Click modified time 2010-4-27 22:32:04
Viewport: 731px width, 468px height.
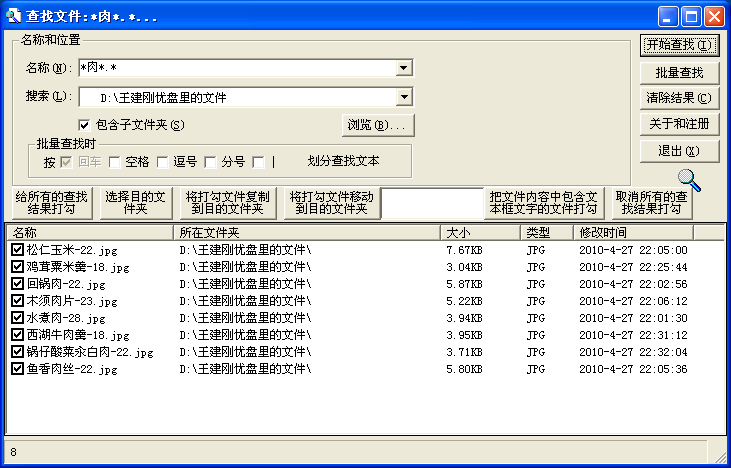[x=633, y=352]
